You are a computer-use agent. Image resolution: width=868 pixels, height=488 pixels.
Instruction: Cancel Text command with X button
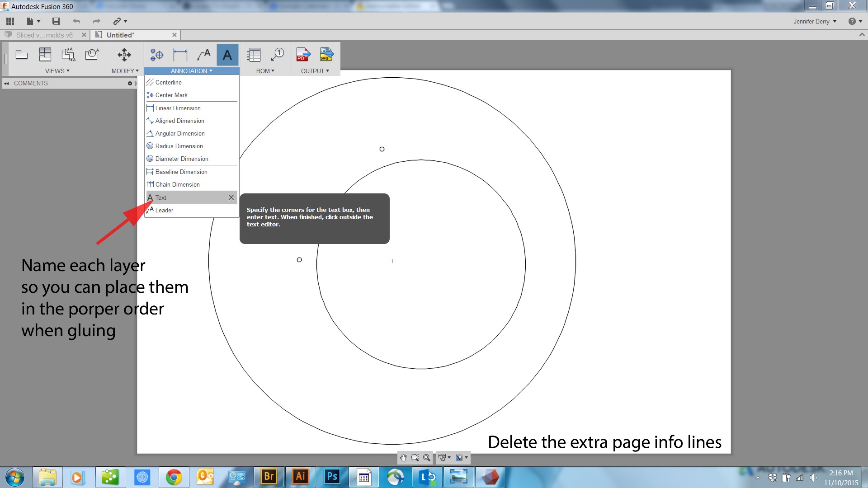coord(231,197)
